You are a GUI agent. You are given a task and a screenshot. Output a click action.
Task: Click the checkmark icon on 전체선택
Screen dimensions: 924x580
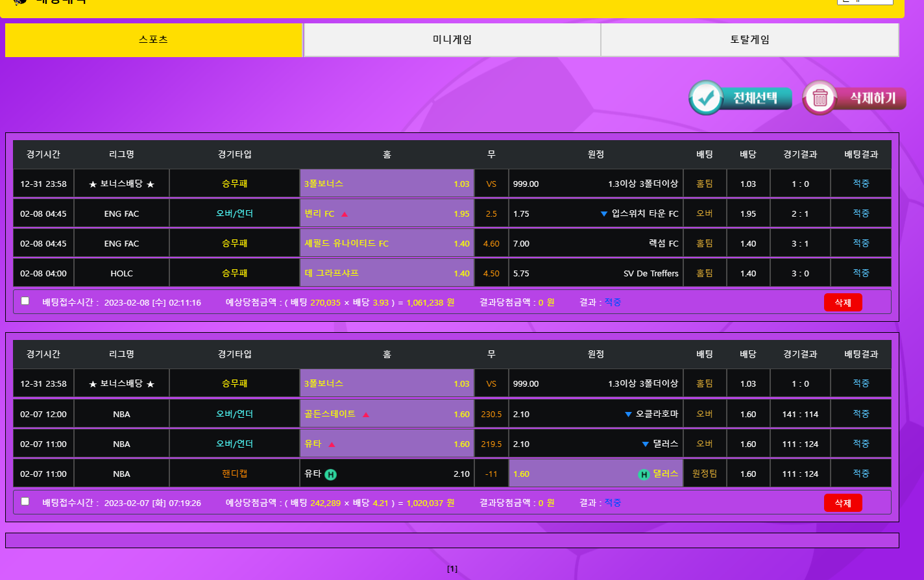click(x=706, y=98)
